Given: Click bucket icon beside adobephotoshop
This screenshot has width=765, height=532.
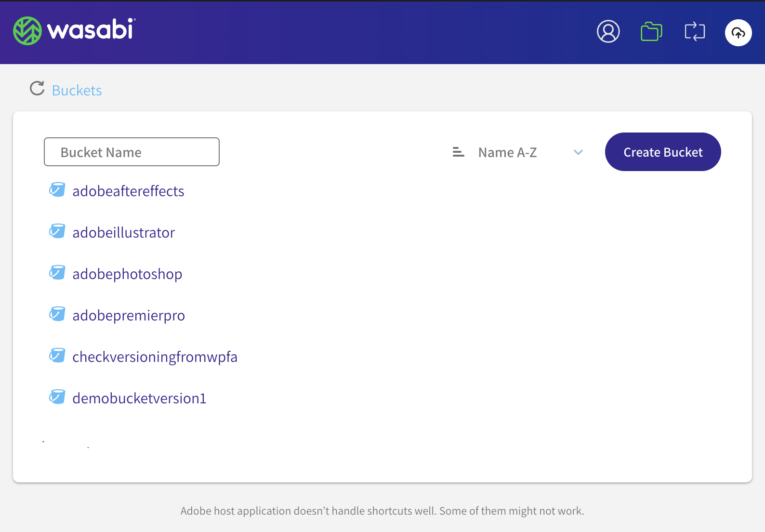Looking at the screenshot, I should click(x=57, y=273).
